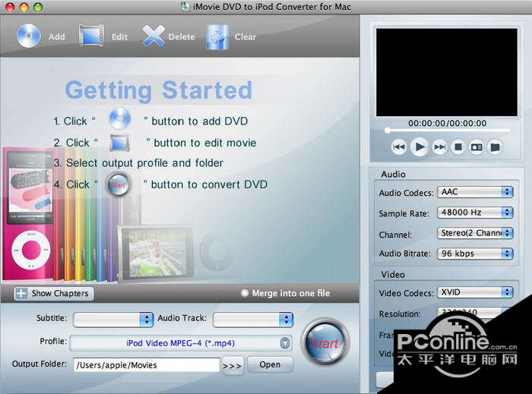Enable Merge into one file option

[x=245, y=293]
